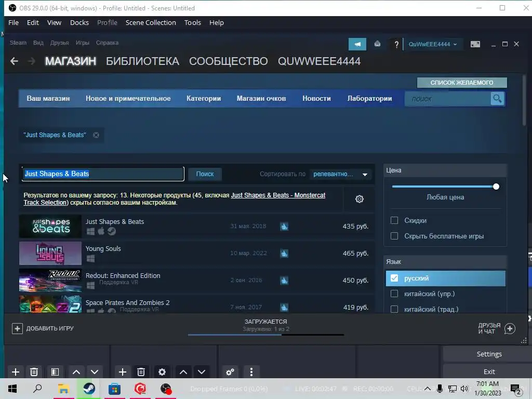Expand the QuWwEEE4444 account dropdown
Screen dimensions: 532x399
(433, 44)
